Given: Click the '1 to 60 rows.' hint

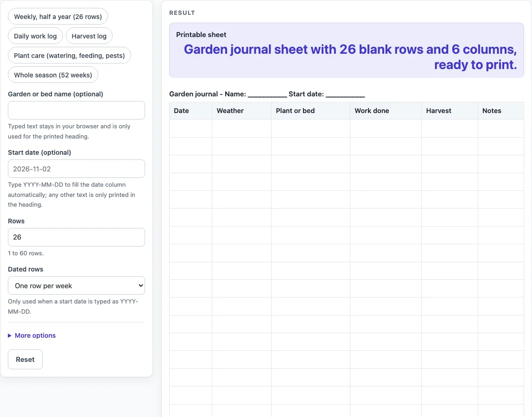Looking at the screenshot, I should [x=26, y=253].
